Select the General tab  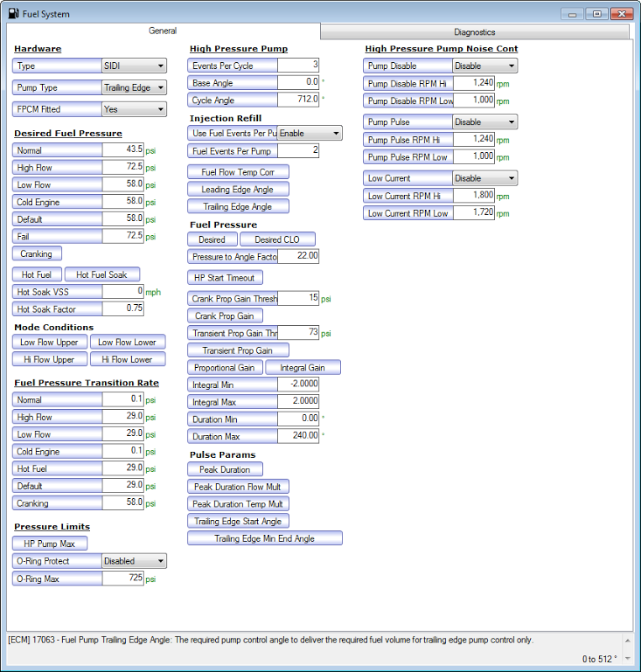coord(162,30)
